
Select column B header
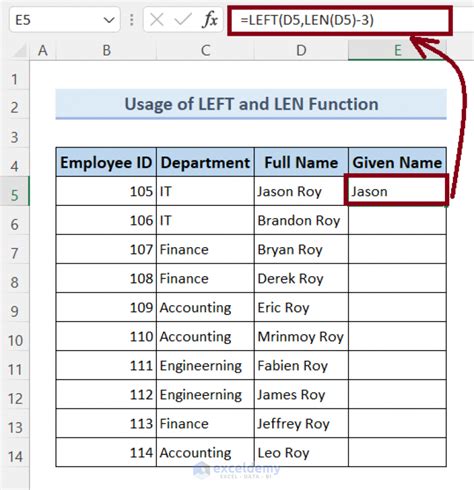(106, 51)
